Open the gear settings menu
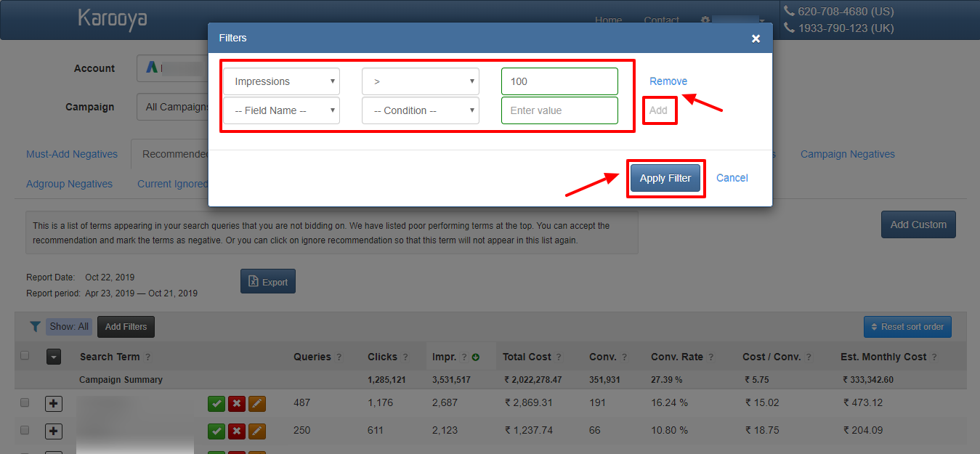Screen dimensions: 980x454 pos(705,20)
